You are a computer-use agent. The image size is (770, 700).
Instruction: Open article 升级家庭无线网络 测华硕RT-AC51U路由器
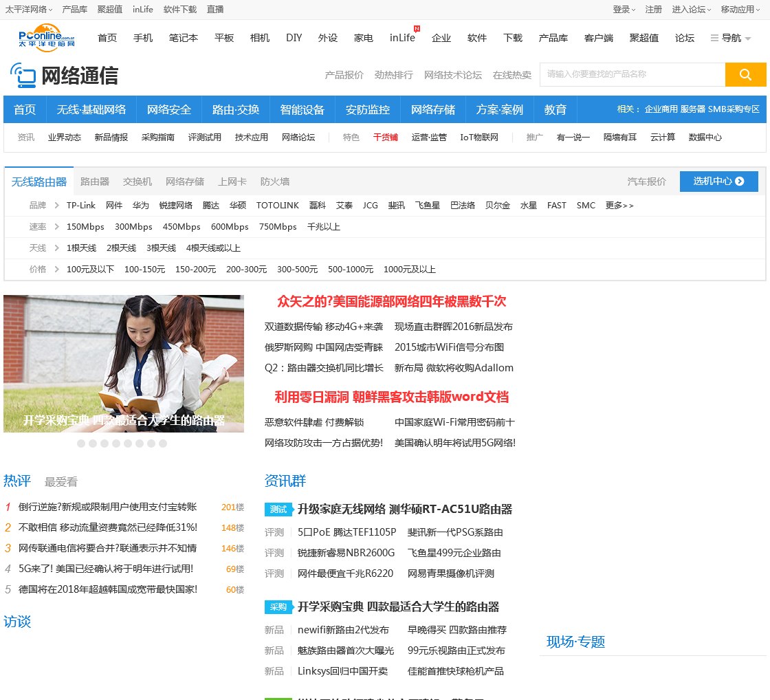(x=405, y=510)
